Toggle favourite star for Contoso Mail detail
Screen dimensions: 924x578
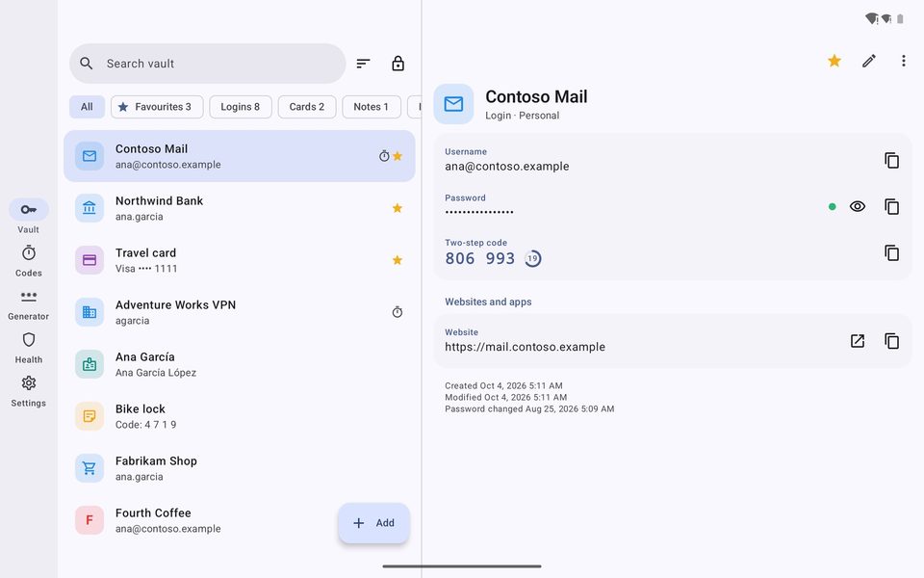pos(834,61)
